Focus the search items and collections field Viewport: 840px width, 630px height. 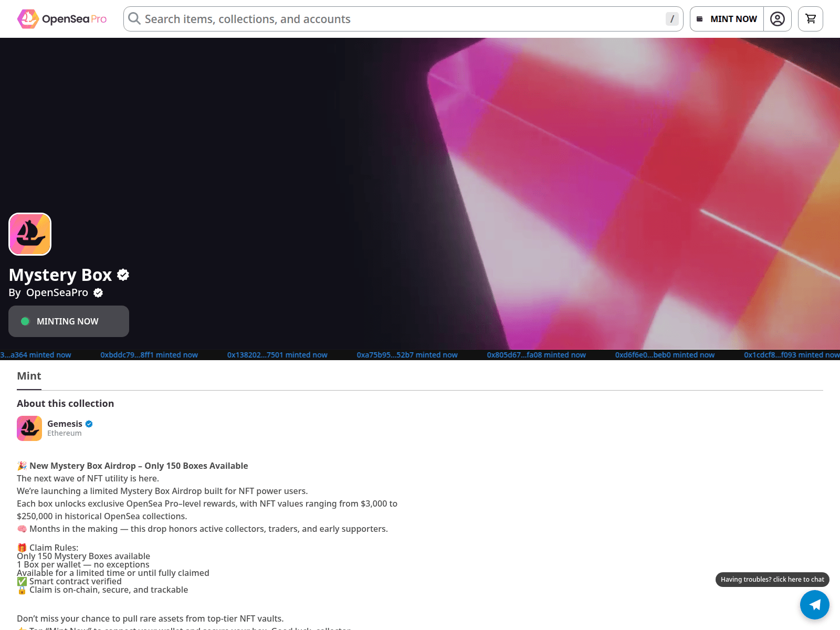click(x=399, y=19)
